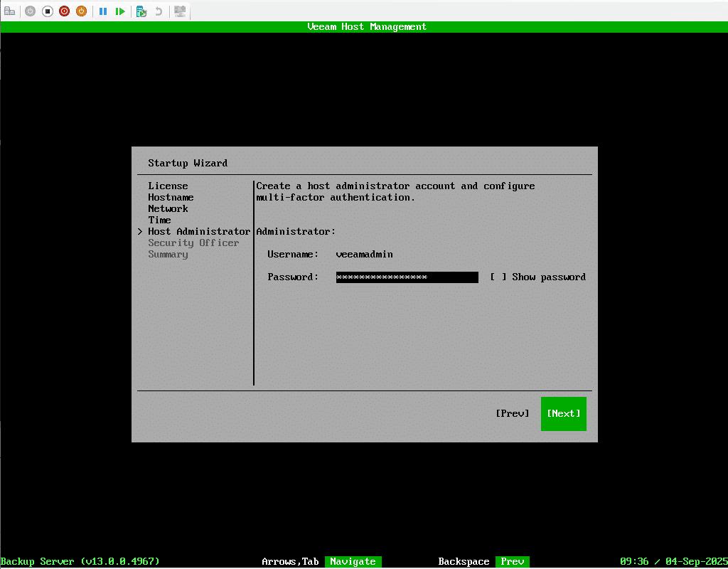Screen dimensions: 728x569
Task: Go to the Hostname wizard step
Action: click(x=171, y=197)
